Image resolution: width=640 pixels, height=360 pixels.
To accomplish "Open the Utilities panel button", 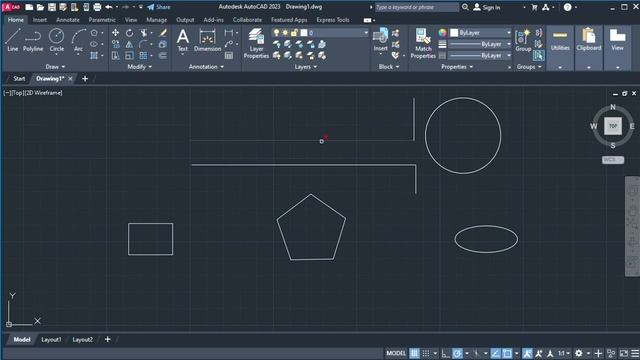I will point(560,40).
